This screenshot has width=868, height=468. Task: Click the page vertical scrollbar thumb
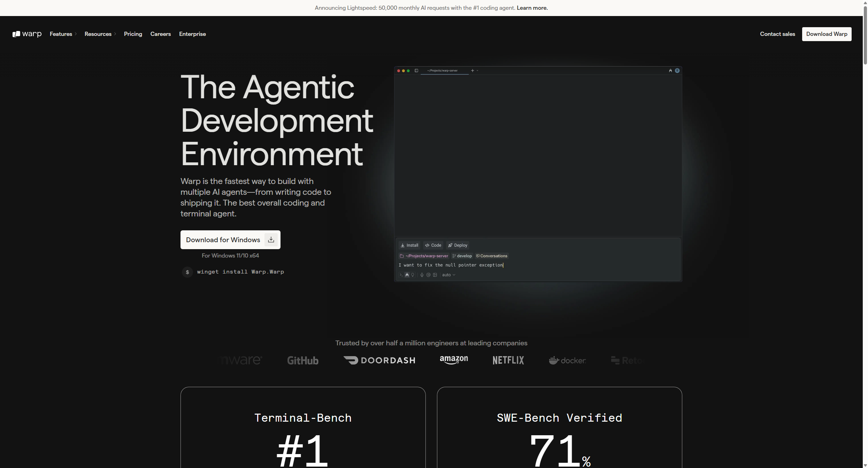tap(865, 35)
